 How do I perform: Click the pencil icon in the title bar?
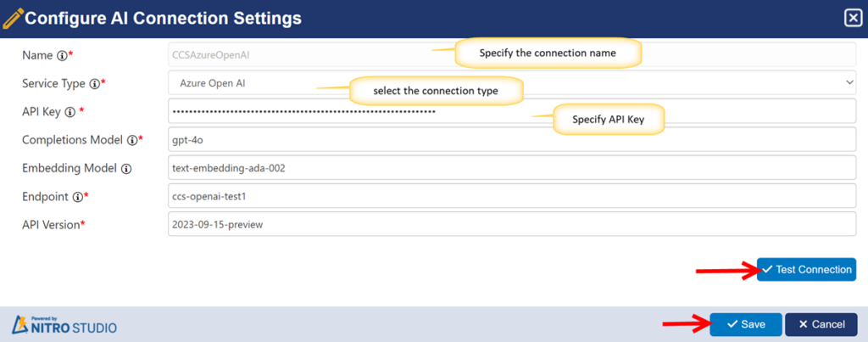(13, 18)
